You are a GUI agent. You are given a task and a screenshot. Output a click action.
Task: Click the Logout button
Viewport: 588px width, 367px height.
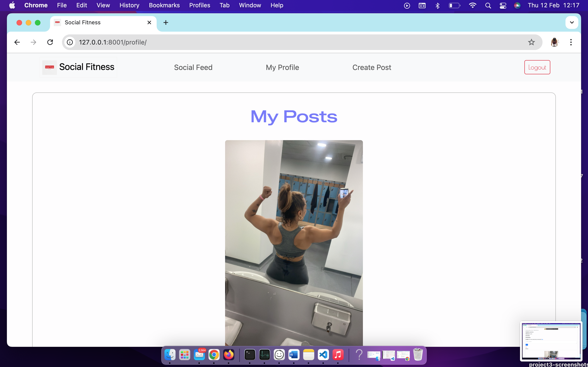(x=537, y=67)
